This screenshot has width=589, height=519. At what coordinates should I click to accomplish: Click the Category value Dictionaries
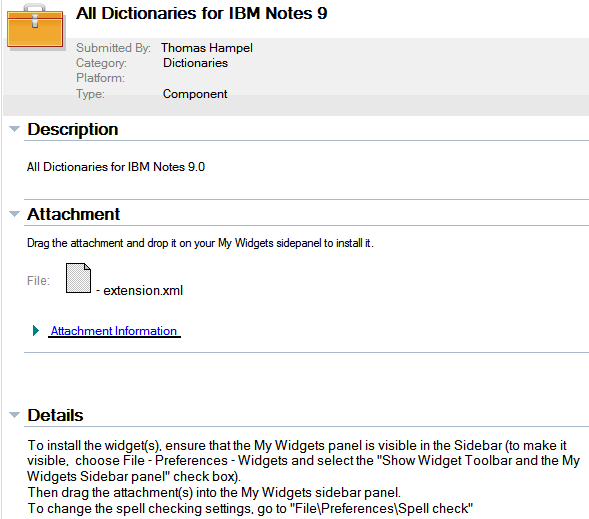click(x=195, y=63)
